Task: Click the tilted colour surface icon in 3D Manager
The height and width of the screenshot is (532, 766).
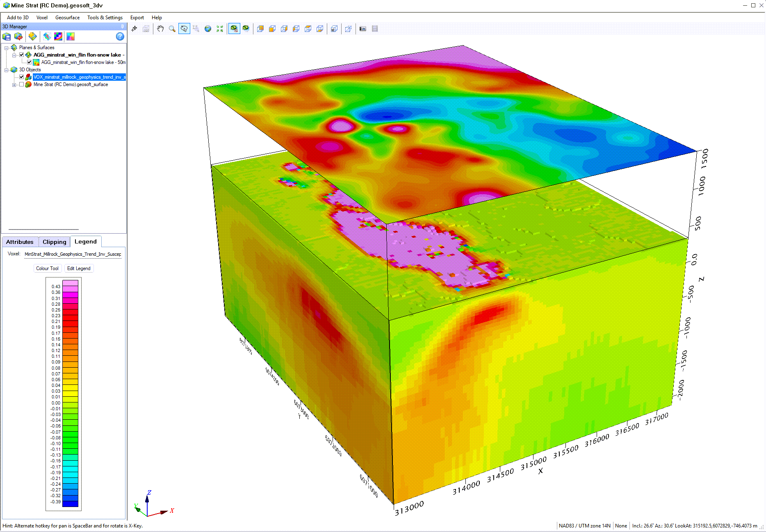Action: [47, 36]
